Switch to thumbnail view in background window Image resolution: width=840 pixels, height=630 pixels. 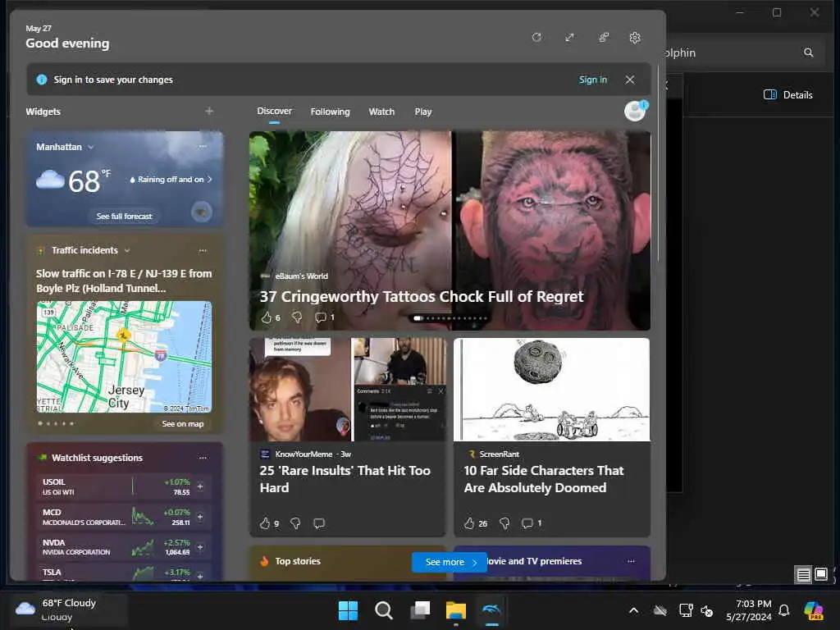[820, 575]
